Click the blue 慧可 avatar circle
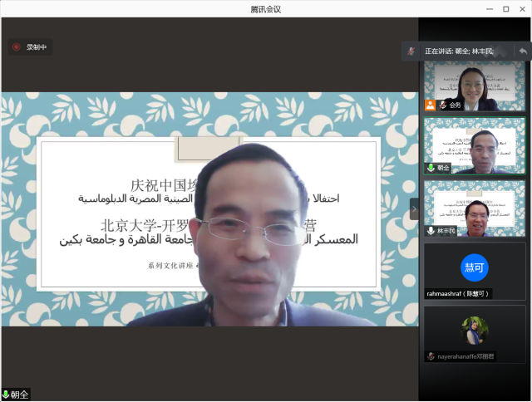Viewport: 532px width, 402px height. pyautogui.click(x=474, y=267)
